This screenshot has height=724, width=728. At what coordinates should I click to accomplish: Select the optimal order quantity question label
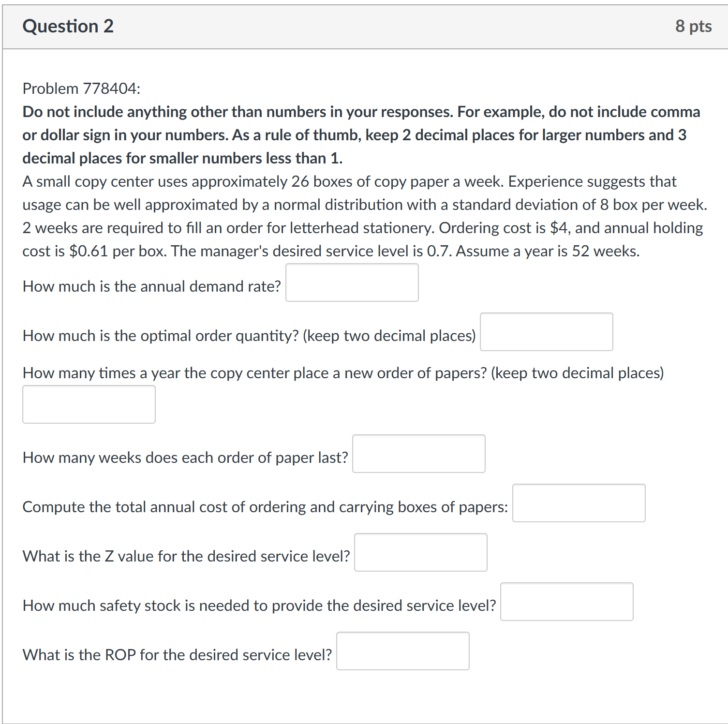pyautogui.click(x=249, y=335)
